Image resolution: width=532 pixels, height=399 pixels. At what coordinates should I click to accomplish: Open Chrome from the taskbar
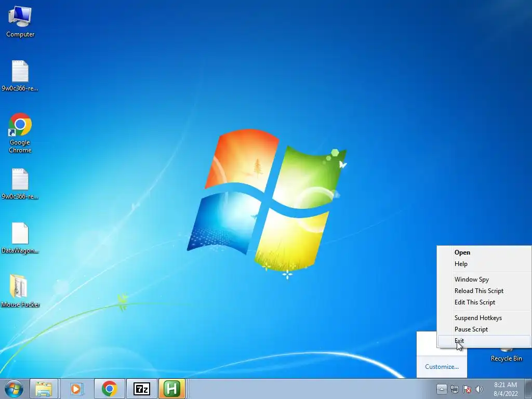coord(109,389)
